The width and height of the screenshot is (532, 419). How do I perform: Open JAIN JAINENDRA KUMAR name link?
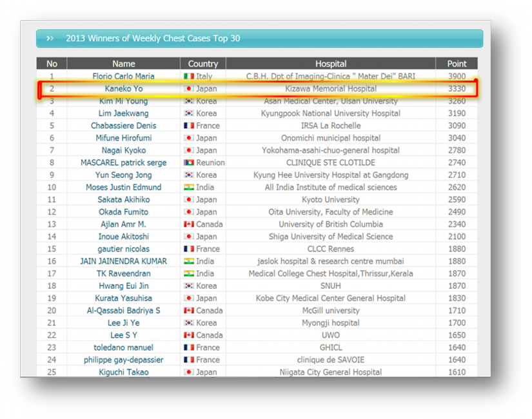point(124,261)
